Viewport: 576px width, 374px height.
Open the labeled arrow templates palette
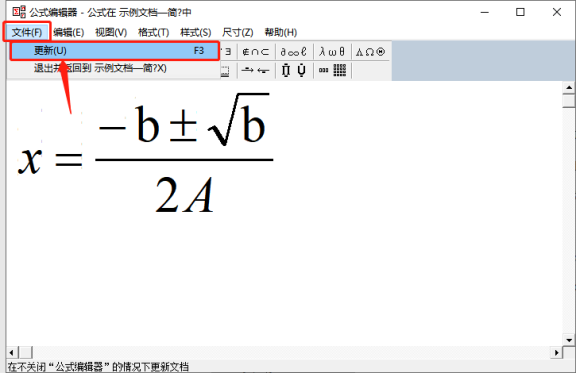[256, 70]
